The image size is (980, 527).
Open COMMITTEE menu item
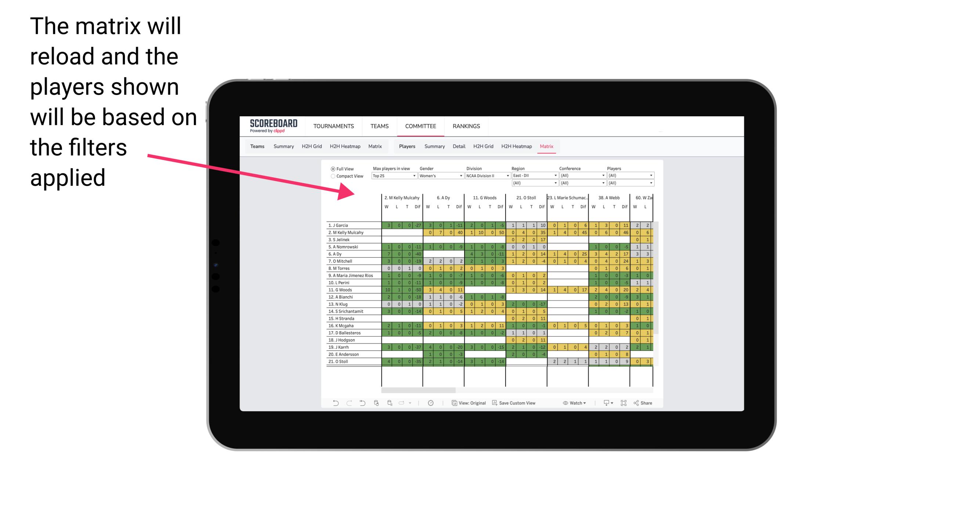pos(421,126)
